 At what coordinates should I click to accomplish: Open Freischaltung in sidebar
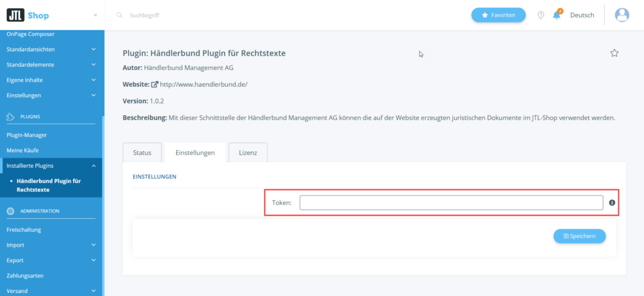(x=24, y=229)
